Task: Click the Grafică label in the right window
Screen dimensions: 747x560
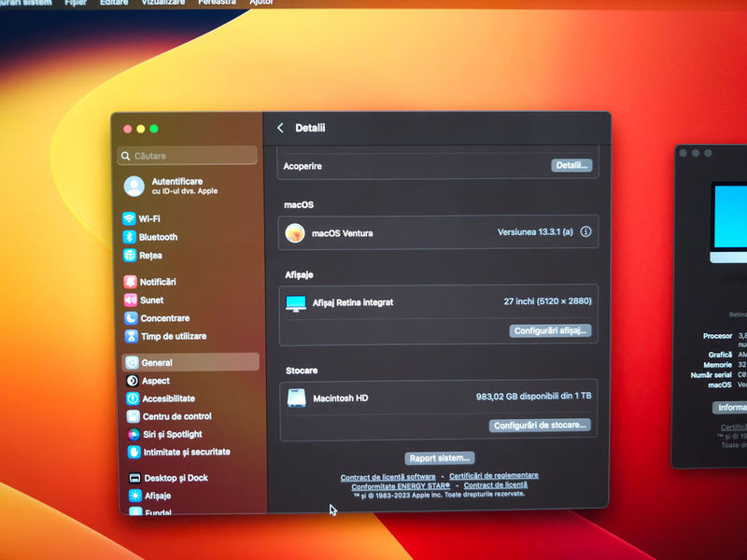Action: tap(720, 355)
